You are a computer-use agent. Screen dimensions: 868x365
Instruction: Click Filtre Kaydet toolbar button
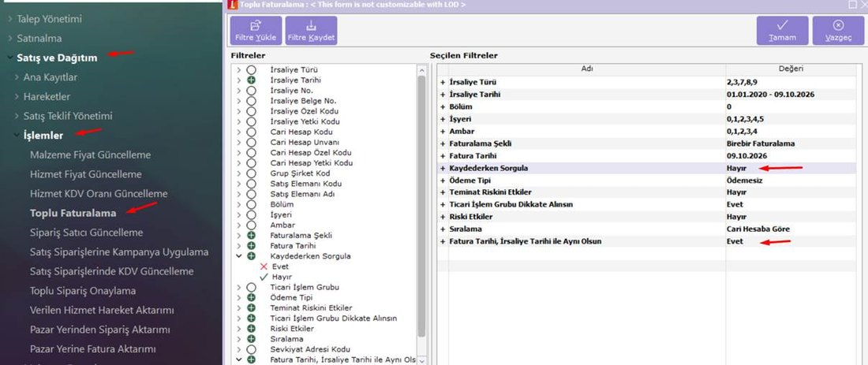[x=311, y=31]
